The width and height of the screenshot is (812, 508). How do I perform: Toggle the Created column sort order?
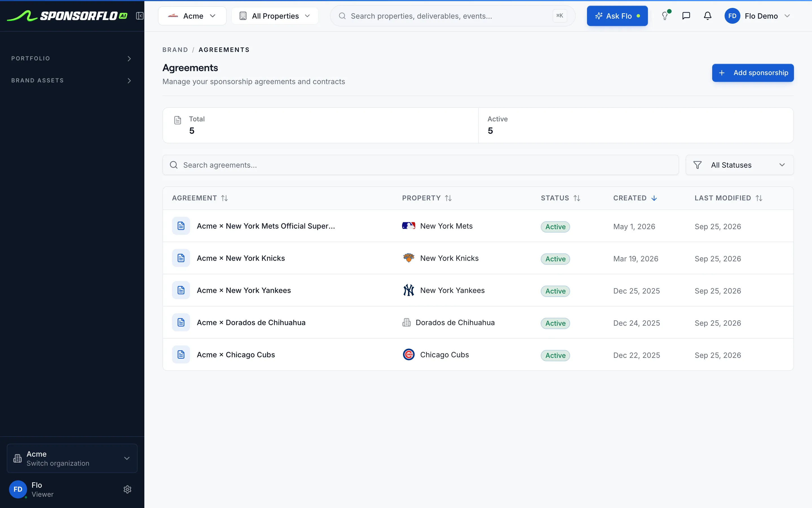pyautogui.click(x=635, y=198)
